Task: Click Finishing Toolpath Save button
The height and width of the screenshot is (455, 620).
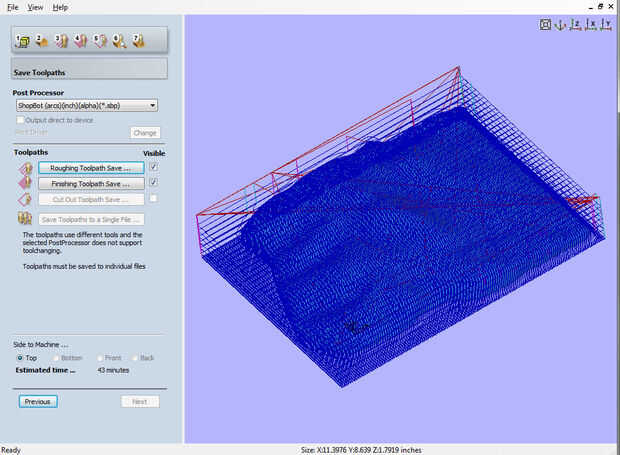Action: point(91,184)
